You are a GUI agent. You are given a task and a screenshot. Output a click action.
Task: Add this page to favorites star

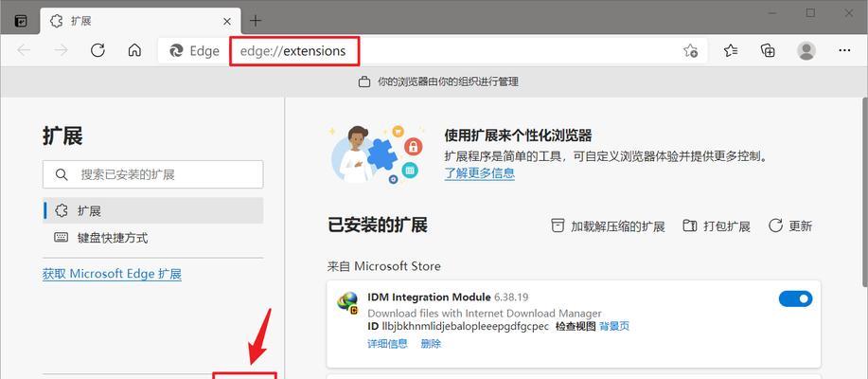coord(690,51)
